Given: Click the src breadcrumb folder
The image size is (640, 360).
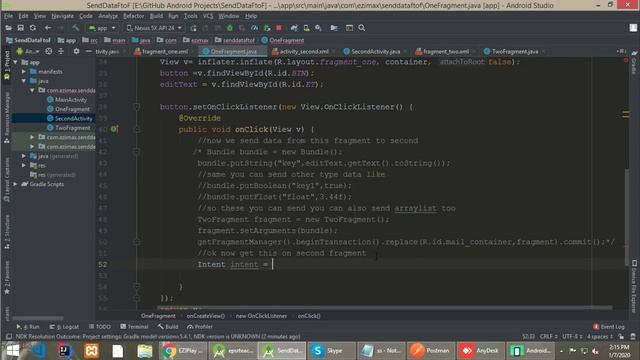Looking at the screenshot, I should (x=90, y=40).
